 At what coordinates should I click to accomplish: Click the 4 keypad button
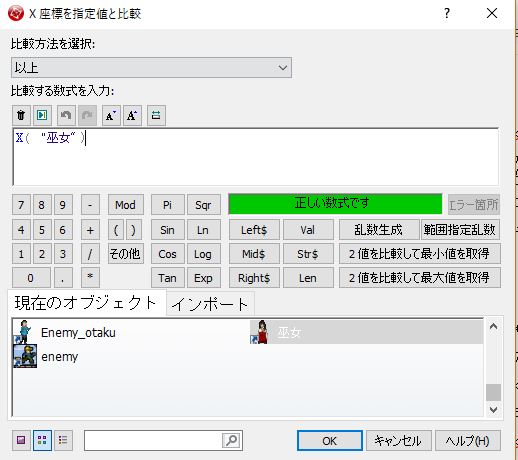point(21,230)
